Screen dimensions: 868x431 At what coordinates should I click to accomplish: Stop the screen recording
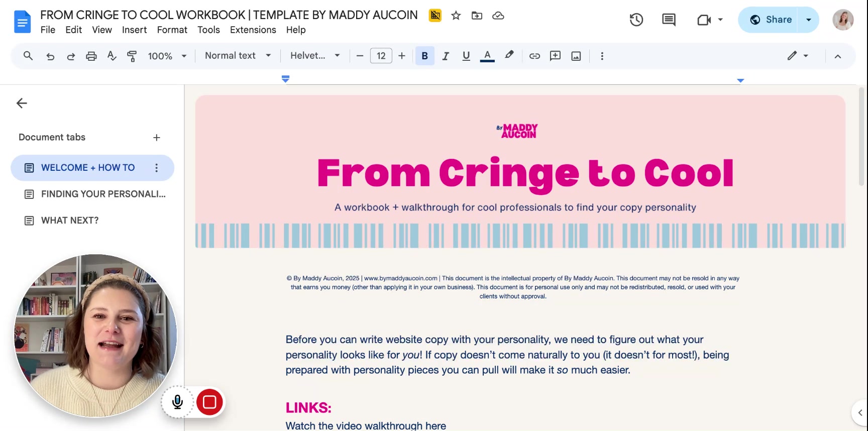tap(209, 402)
